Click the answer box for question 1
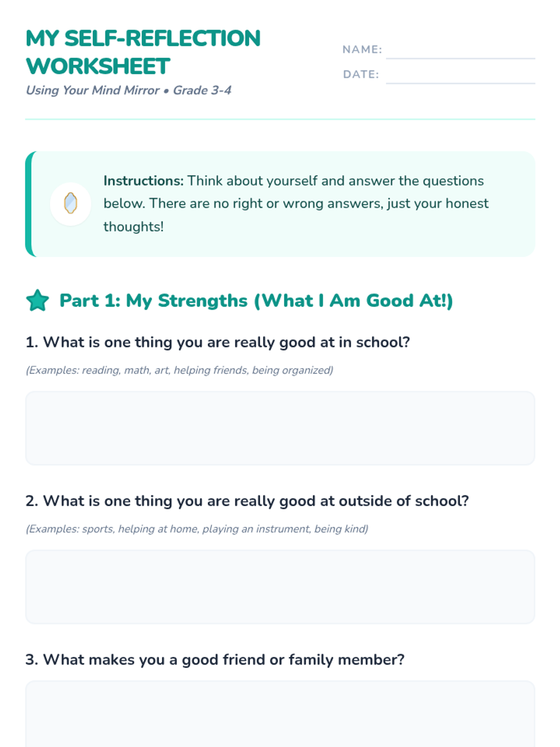This screenshot has width=560, height=747. point(280,428)
